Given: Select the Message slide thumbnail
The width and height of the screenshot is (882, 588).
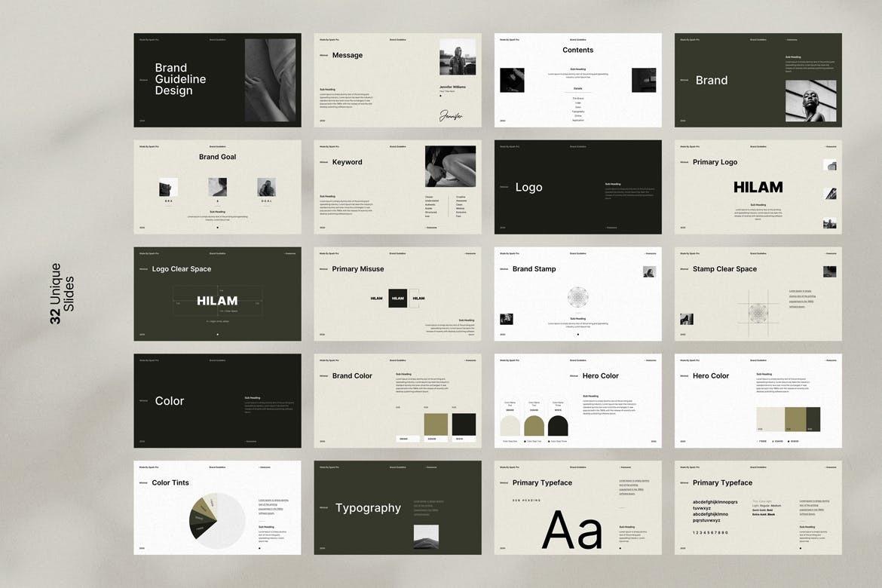Looking at the screenshot, I should pyautogui.click(x=397, y=80).
